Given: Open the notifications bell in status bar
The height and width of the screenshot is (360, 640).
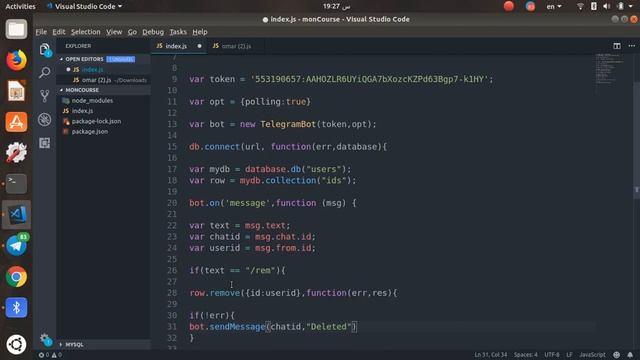Looking at the screenshot, I should (x=630, y=355).
